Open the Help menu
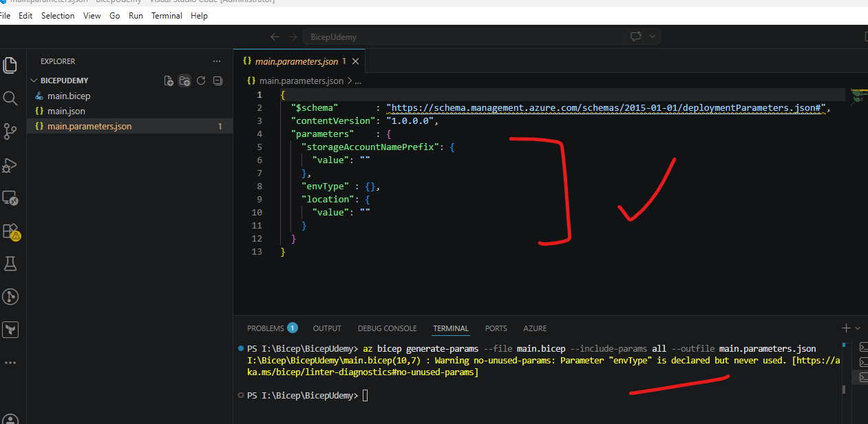868x424 pixels. [199, 16]
